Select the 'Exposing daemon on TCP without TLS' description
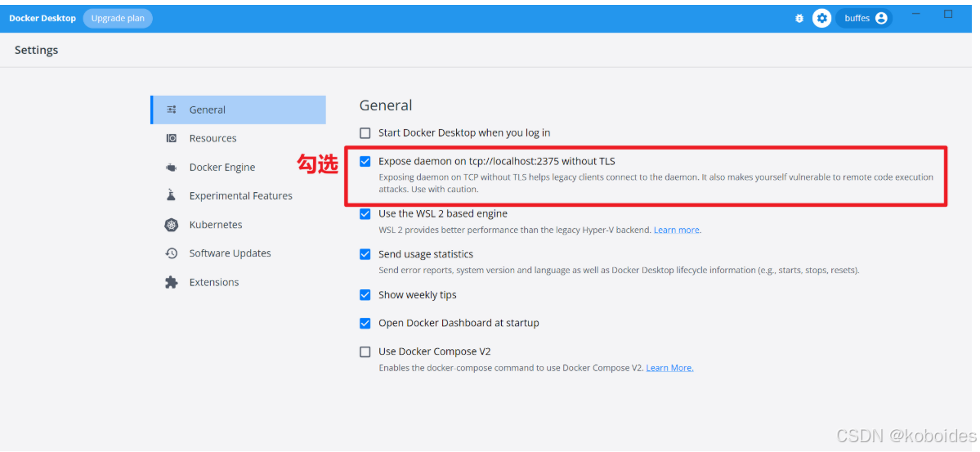 pyautogui.click(x=656, y=183)
